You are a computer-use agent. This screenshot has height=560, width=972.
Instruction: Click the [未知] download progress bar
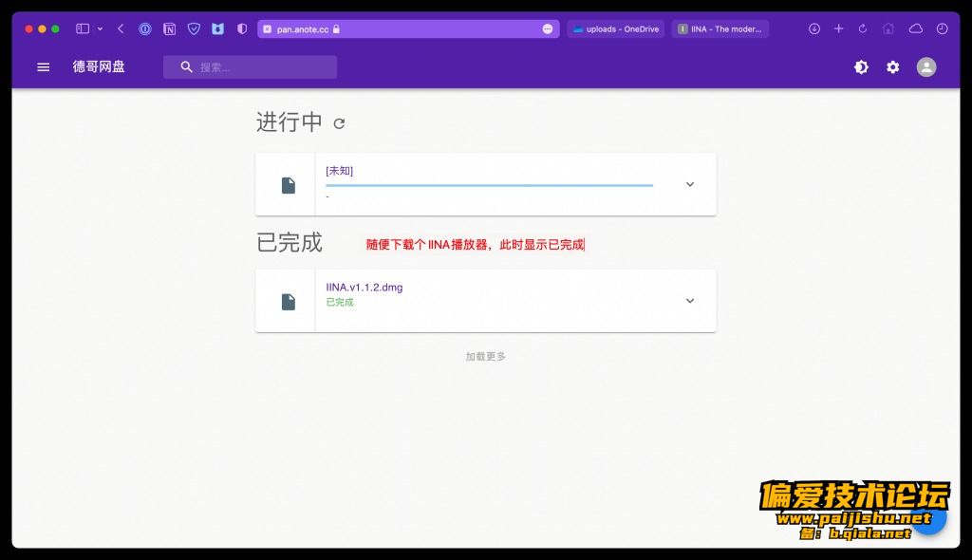[489, 185]
